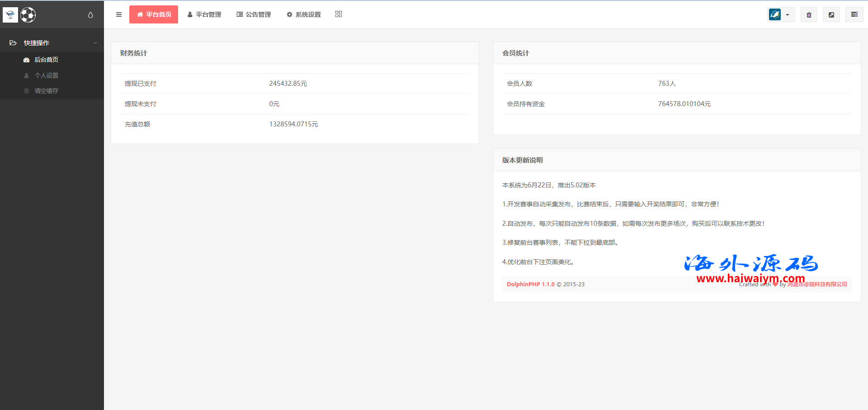The image size is (868, 410).
Task: Follow the DolphinPHP 1.1.0 link
Action: coord(530,284)
